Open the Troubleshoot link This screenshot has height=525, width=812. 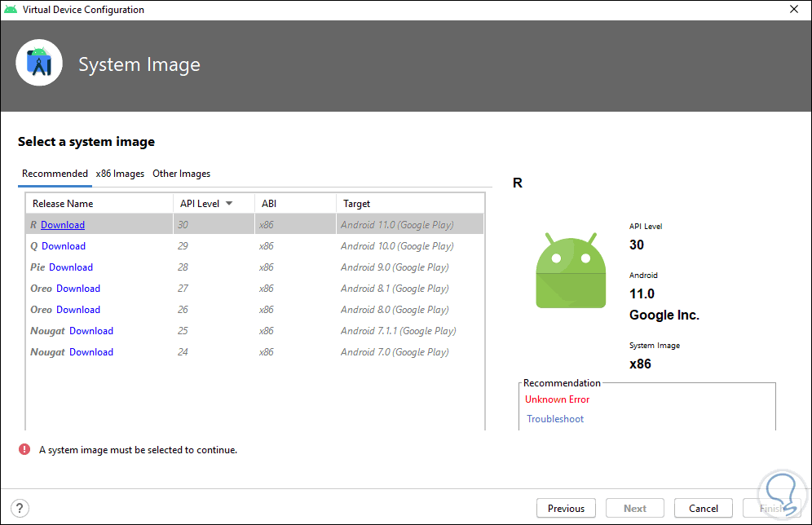pyautogui.click(x=555, y=419)
